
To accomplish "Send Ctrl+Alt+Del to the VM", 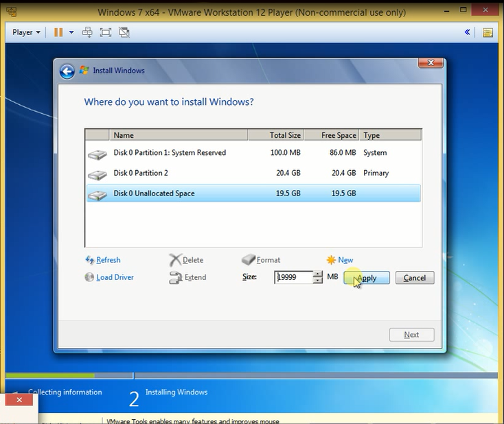I will coord(87,32).
